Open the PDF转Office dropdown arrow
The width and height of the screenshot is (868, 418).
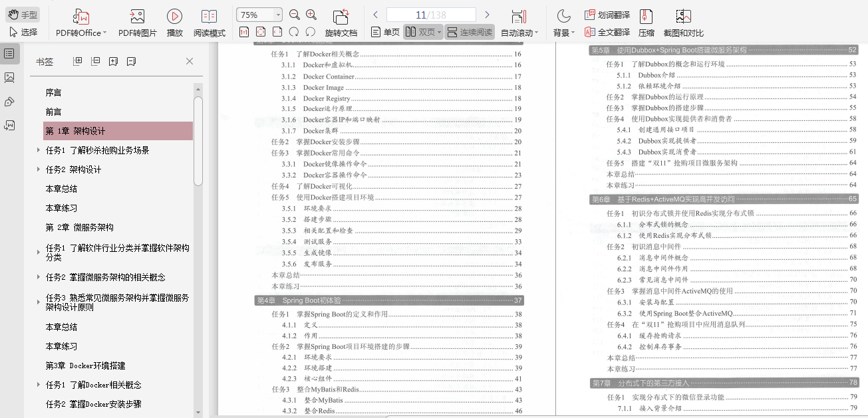point(104,33)
